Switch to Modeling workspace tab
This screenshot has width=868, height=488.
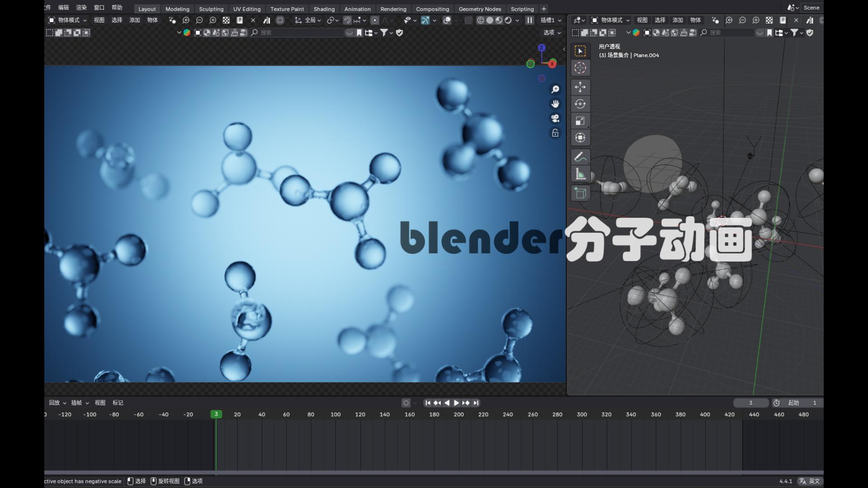click(x=177, y=9)
